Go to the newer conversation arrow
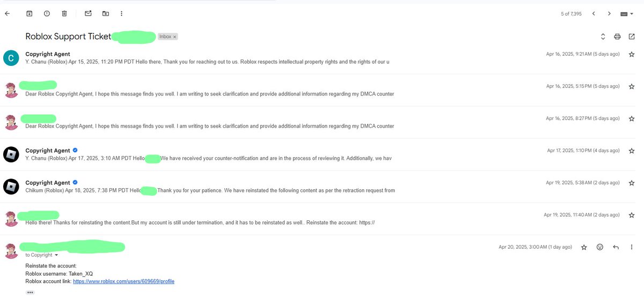This screenshot has width=644, height=297. (x=594, y=13)
